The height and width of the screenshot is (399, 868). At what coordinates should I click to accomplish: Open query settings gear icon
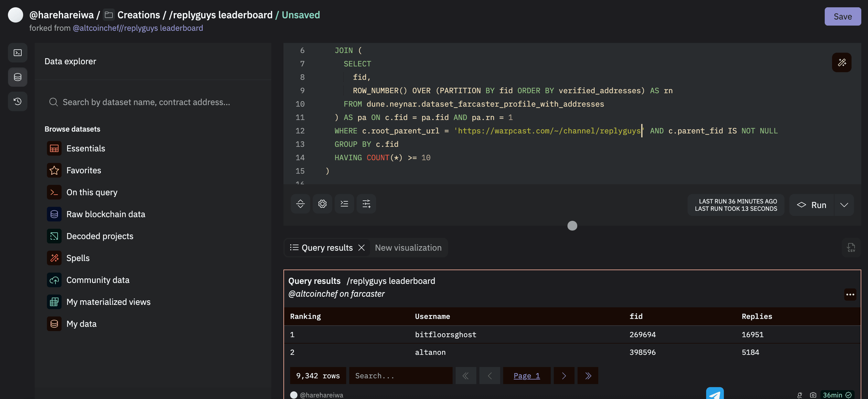tap(322, 204)
